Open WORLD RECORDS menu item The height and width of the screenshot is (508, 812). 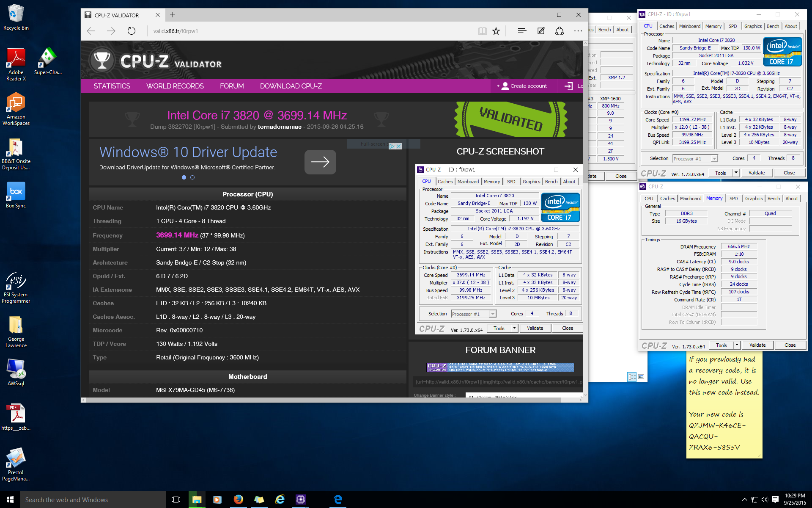click(x=175, y=86)
